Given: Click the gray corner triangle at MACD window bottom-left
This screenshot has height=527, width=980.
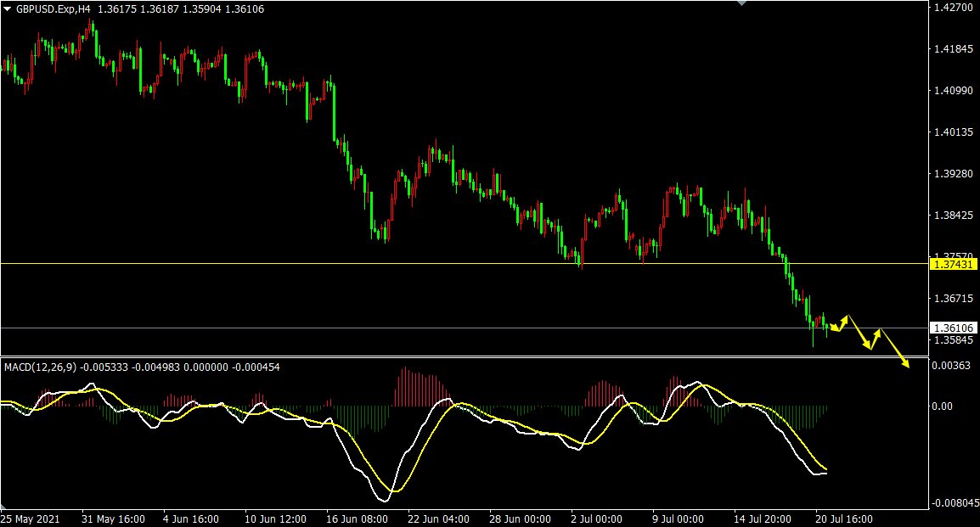Looking at the screenshot, I should coord(3,507).
